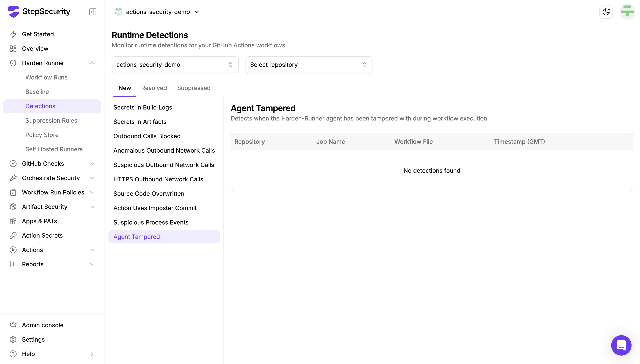Expand the GitHub Checks section
This screenshot has width=640, height=364.
pyautogui.click(x=92, y=163)
